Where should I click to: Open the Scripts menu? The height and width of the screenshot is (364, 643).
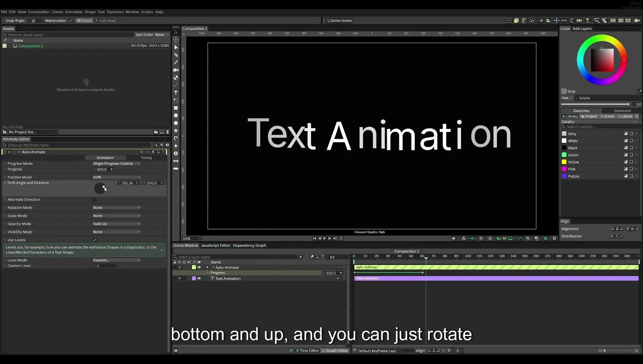click(x=147, y=12)
